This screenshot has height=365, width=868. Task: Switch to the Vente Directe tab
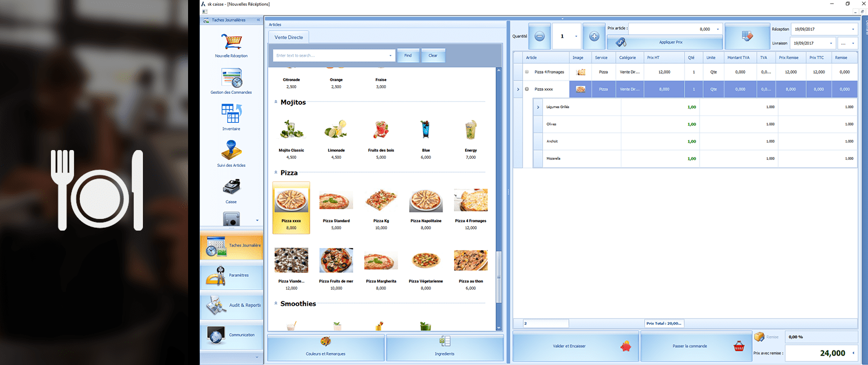[x=289, y=37]
